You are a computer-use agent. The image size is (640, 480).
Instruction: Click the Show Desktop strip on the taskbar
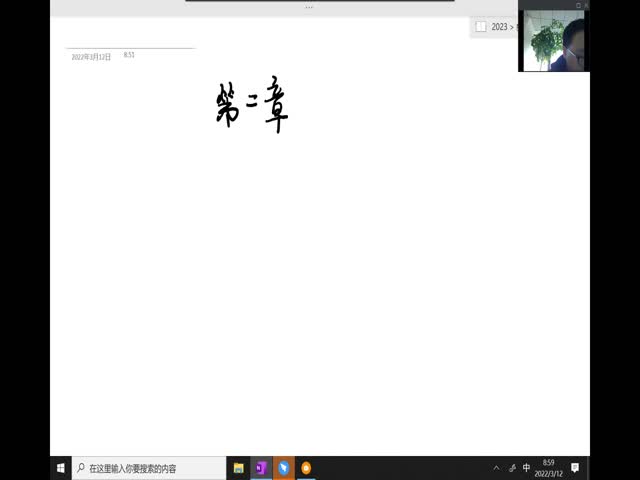click(x=589, y=468)
